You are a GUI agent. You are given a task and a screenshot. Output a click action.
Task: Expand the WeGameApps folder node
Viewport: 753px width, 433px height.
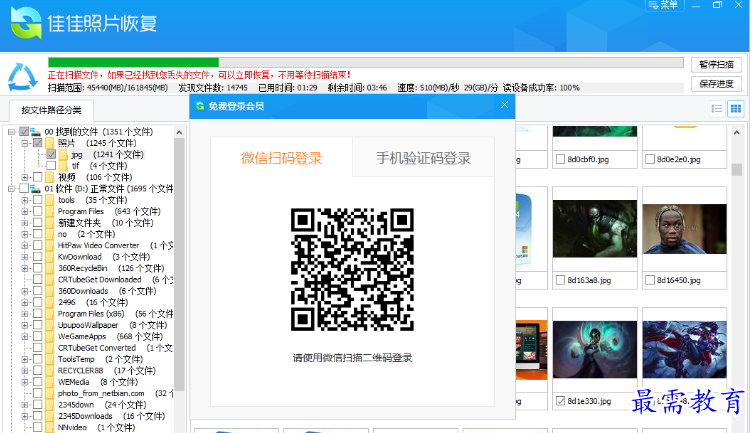[x=24, y=337]
